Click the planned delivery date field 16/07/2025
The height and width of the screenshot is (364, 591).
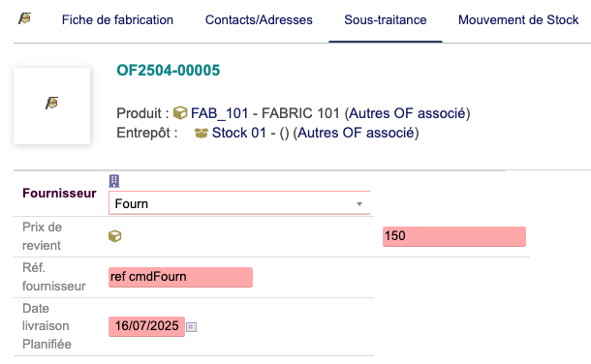146,326
